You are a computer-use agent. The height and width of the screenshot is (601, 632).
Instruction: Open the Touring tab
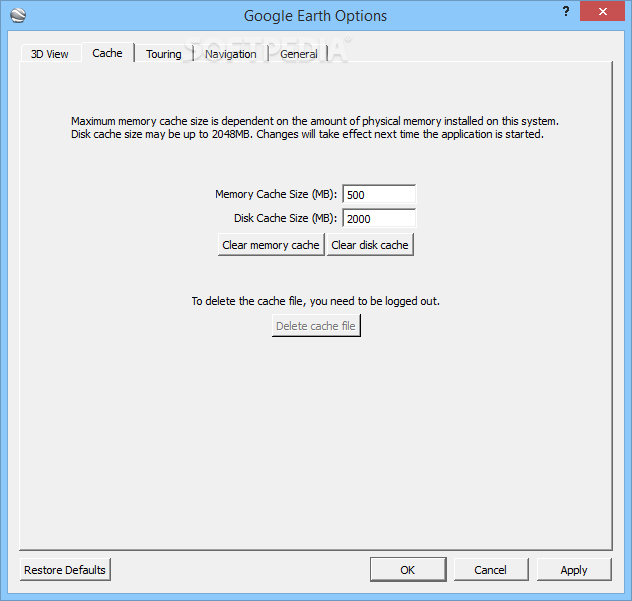164,54
